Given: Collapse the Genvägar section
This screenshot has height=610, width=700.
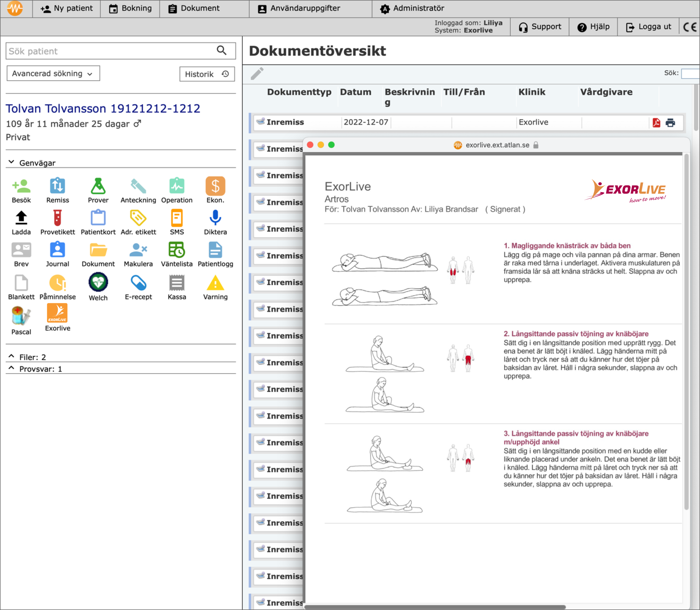Looking at the screenshot, I should tap(11, 162).
